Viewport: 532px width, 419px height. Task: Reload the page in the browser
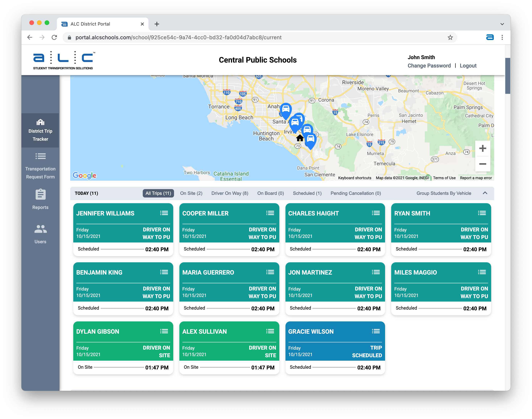pos(55,37)
